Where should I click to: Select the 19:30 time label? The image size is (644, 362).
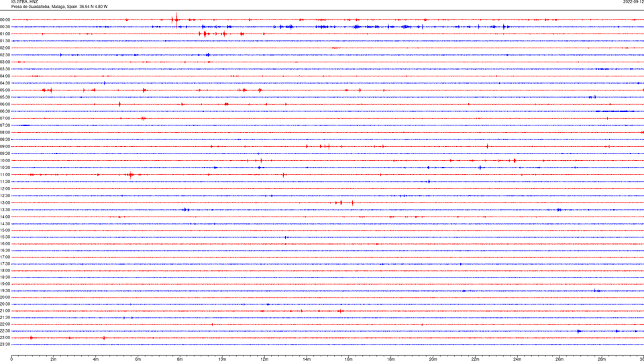(x=5, y=290)
